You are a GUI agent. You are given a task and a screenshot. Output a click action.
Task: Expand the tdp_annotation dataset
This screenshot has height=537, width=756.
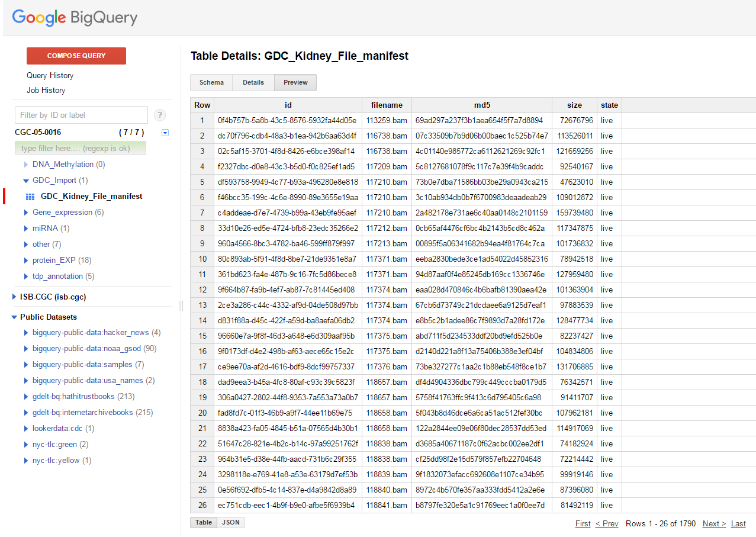pos(26,276)
